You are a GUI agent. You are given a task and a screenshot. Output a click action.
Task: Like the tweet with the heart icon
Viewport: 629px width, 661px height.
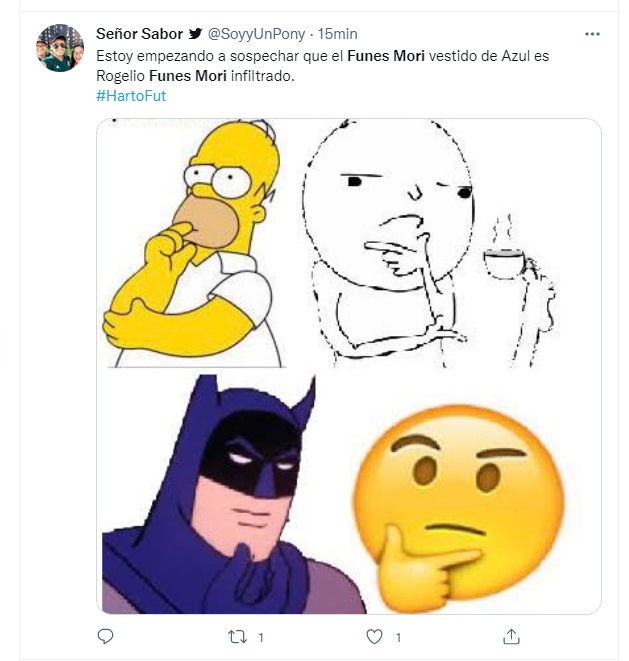[375, 636]
